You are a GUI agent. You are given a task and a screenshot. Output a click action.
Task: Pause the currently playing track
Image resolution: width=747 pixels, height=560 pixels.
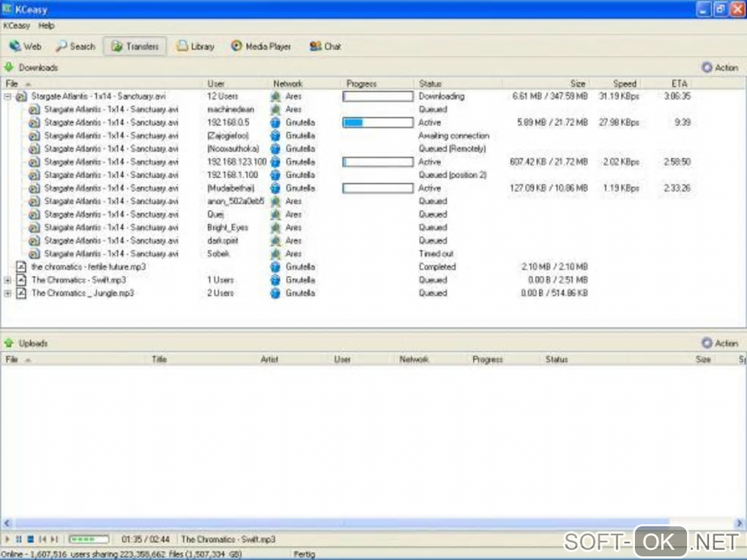pos(18,539)
